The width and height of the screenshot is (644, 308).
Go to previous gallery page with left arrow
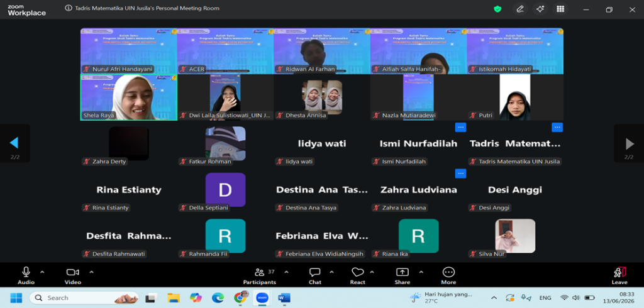(x=14, y=143)
